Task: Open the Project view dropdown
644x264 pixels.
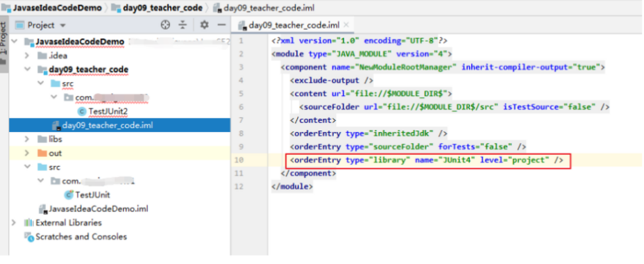Action: tap(63, 26)
